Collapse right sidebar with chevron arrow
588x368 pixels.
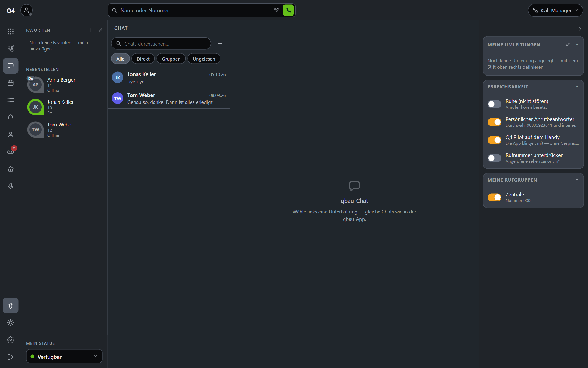click(580, 29)
